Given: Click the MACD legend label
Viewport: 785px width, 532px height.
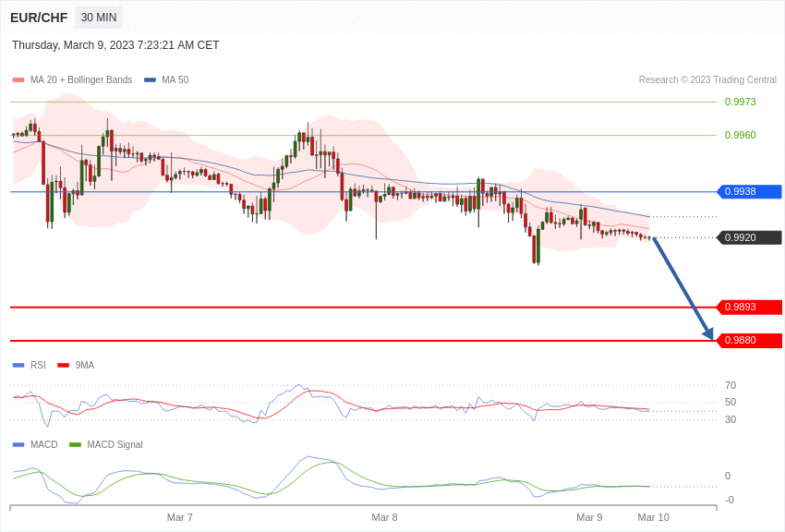Looking at the screenshot, I should tap(44, 444).
